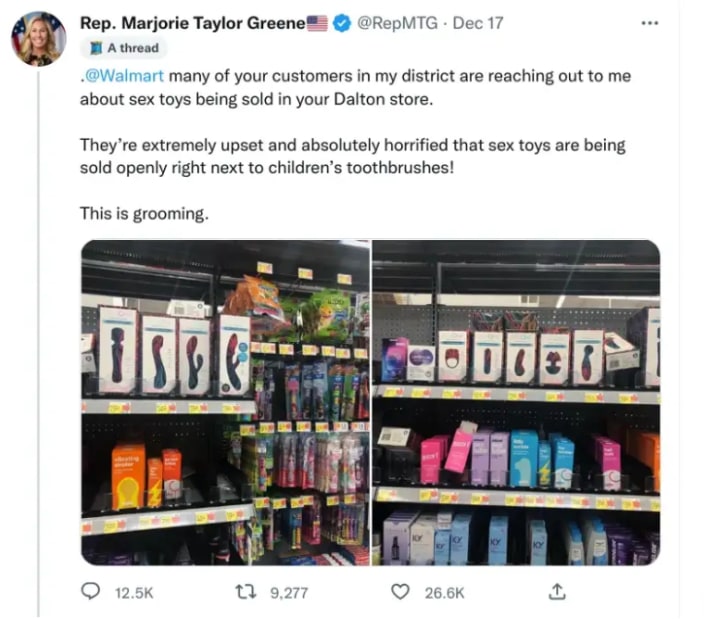Click the 12.5K replies count
720x619 pixels.
(134, 593)
